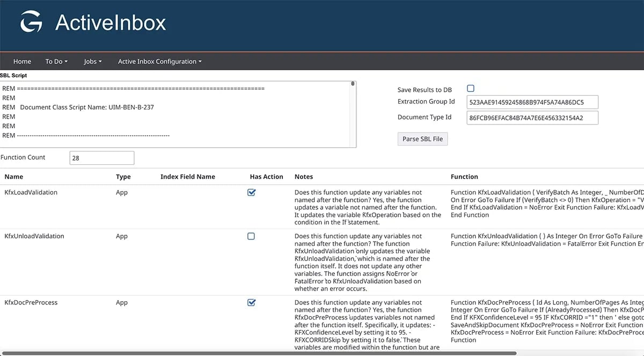Screen dimensions: 644x356
Task: Select the Function column header
Action: 465,177
